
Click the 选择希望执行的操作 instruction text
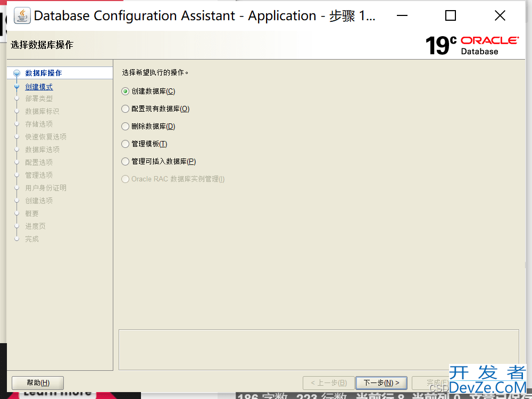(x=155, y=72)
